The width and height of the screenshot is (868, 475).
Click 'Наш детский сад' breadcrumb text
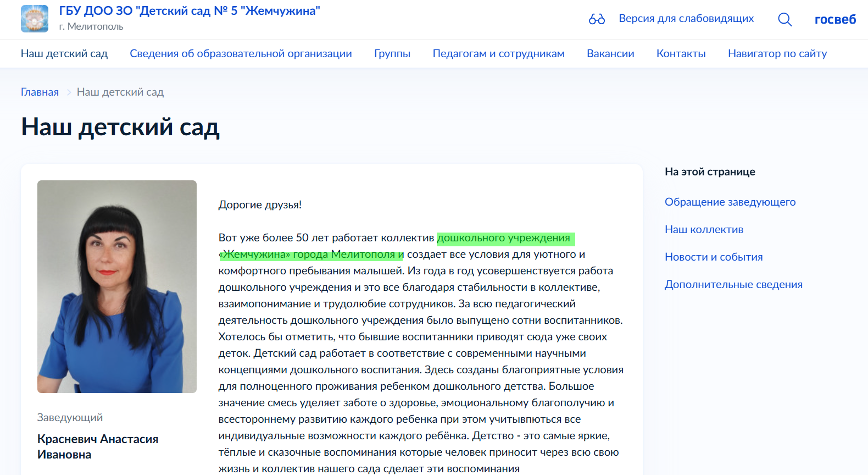pos(120,92)
